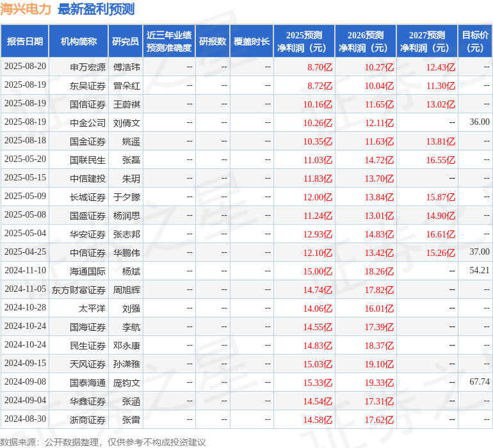Image resolution: width=493 pixels, height=448 pixels.
Task: Click the 机构简称 column header
Action: 79,42
